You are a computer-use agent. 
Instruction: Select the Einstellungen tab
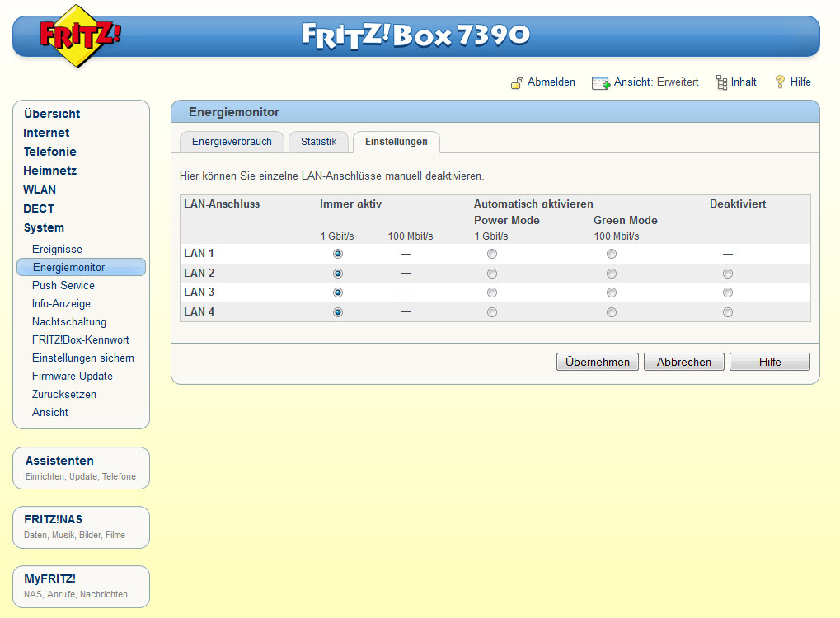[x=397, y=142]
